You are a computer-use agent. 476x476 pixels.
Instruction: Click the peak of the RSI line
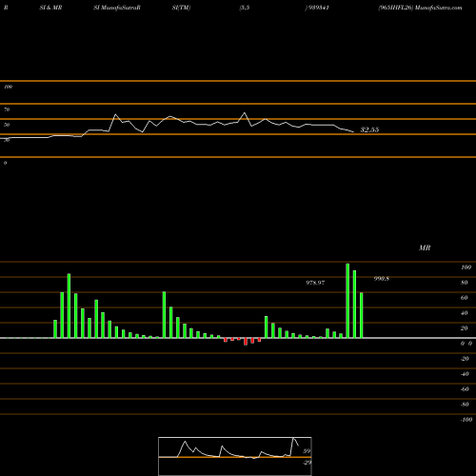coord(245,112)
